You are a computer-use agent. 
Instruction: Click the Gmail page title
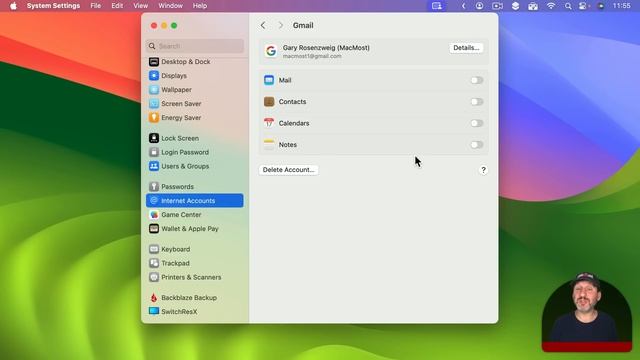coord(303,25)
